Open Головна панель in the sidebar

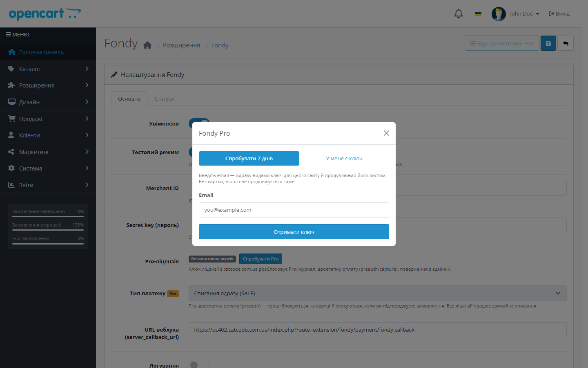(x=48, y=52)
